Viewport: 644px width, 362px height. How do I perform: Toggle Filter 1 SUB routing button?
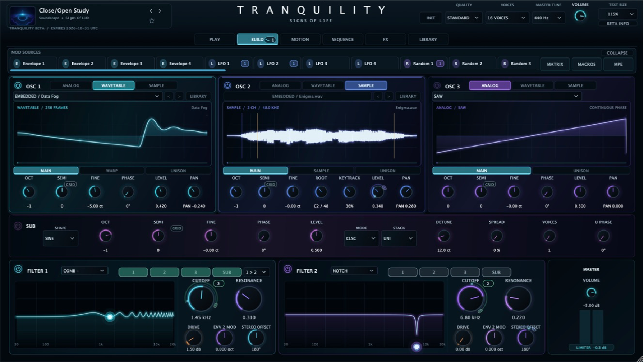pyautogui.click(x=227, y=272)
